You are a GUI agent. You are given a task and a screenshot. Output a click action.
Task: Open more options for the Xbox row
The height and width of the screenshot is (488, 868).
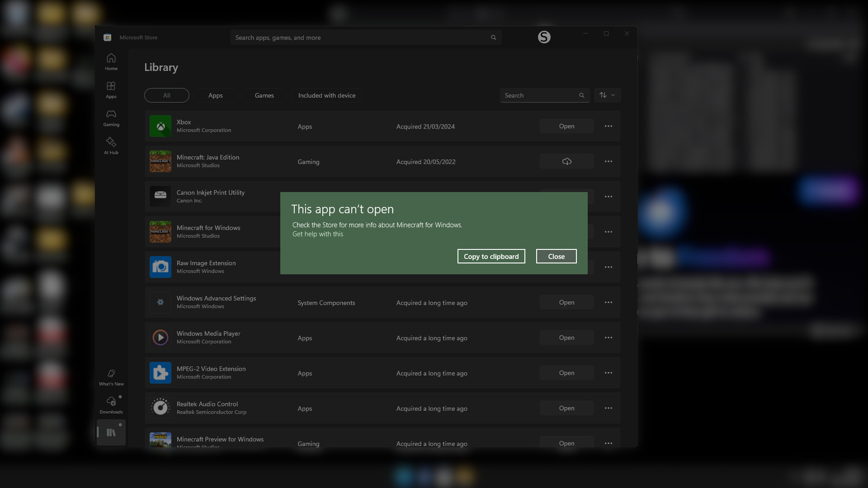click(x=608, y=126)
